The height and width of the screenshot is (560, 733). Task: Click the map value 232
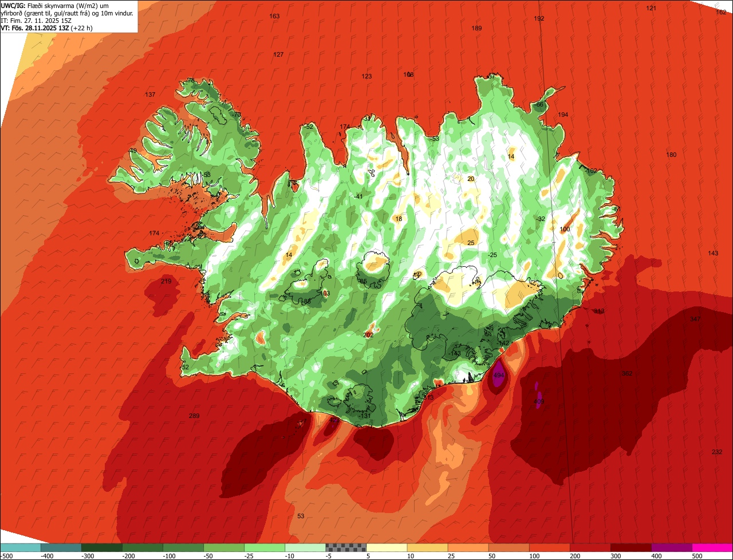(x=717, y=452)
